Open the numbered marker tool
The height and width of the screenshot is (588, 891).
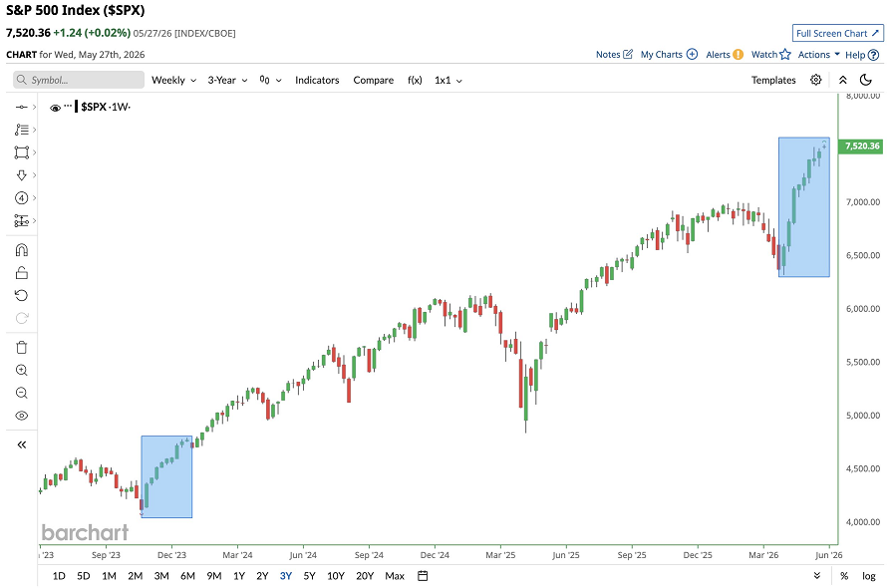(x=22, y=197)
